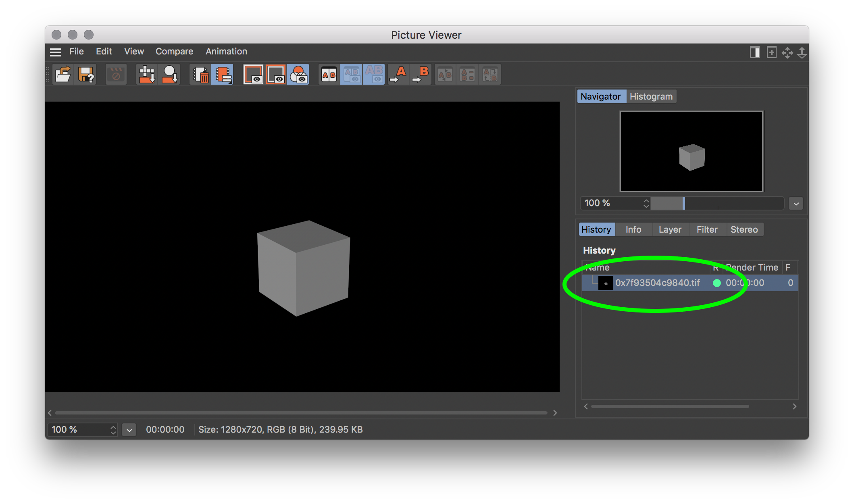This screenshot has width=854, height=504.
Task: Toggle the multi-channel display eye icon
Action: point(299,75)
